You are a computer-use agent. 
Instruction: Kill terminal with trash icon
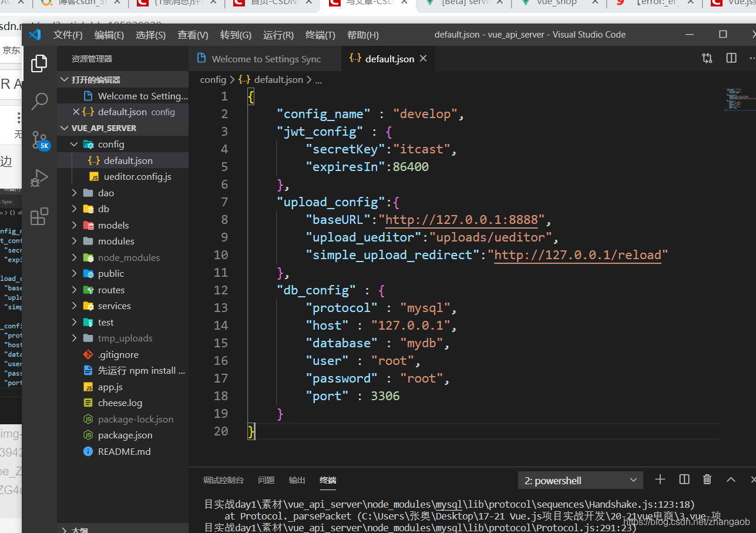click(707, 480)
